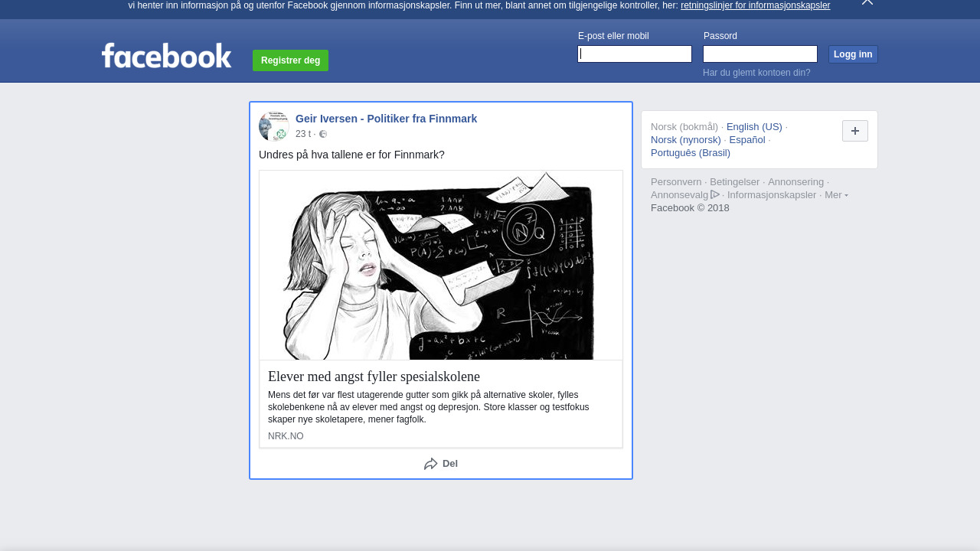980x551 pixels.
Task: Open Geir Iversen profile picture
Action: tap(273, 126)
